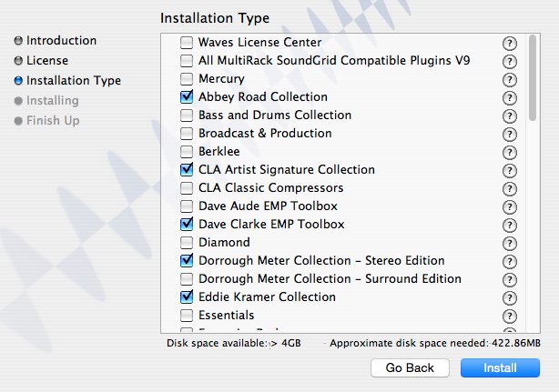
Task: Click help icon for CLA Classic Compressors
Action: tap(510, 188)
